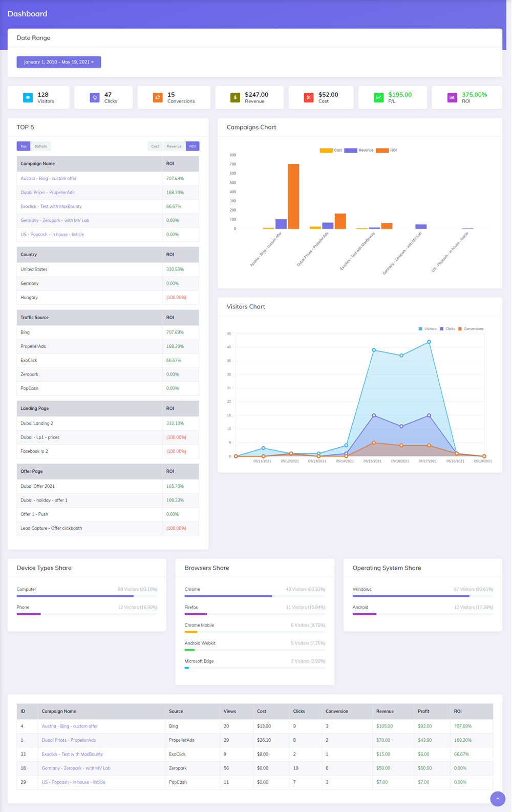The image size is (512, 812).
Task: Click the green P/L chart icon
Action: 378,97
